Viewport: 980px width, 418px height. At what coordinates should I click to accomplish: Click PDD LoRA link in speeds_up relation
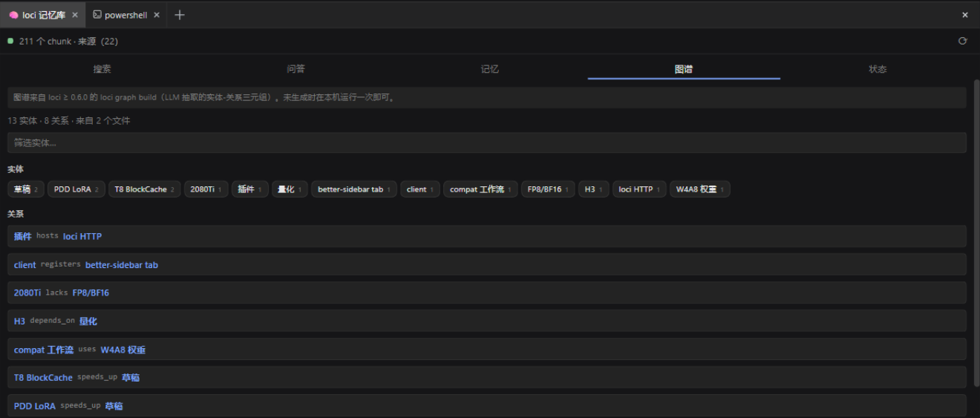click(x=35, y=406)
